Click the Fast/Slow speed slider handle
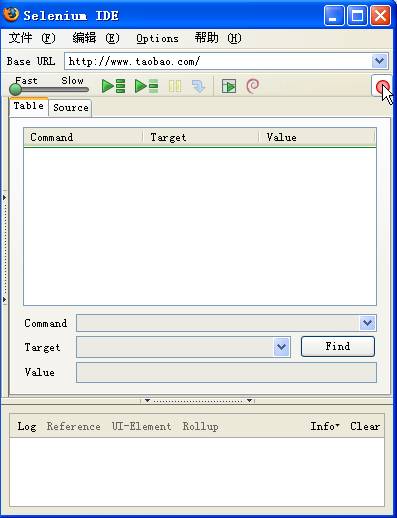Image resolution: width=397 pixels, height=518 pixels. (15, 89)
